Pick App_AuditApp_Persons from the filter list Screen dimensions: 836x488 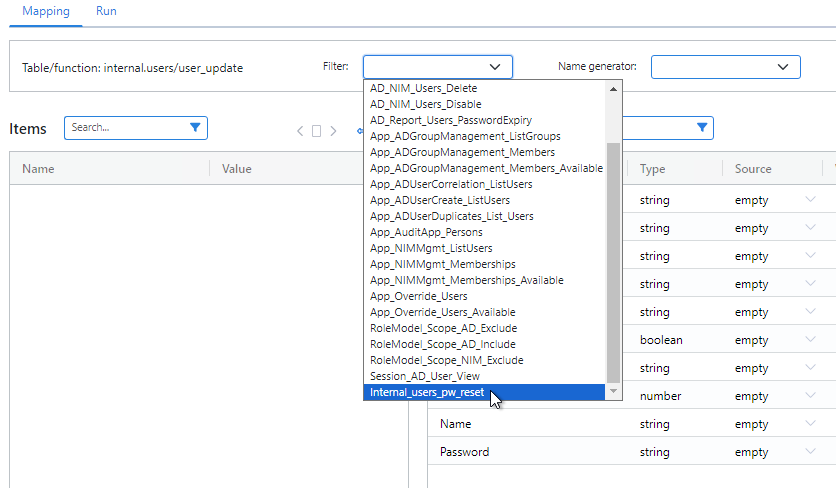(x=426, y=232)
